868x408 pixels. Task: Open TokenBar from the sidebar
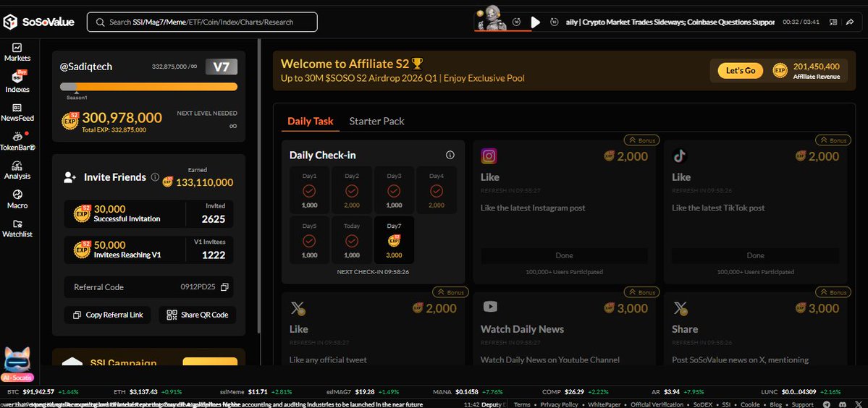[x=17, y=141]
